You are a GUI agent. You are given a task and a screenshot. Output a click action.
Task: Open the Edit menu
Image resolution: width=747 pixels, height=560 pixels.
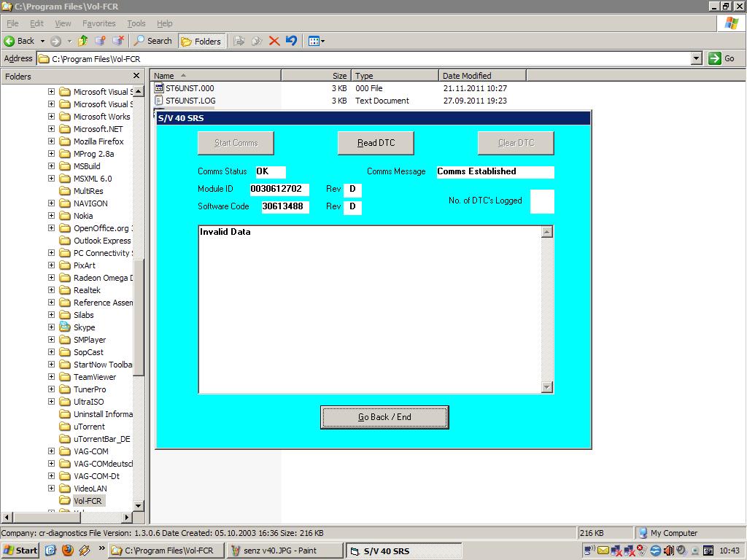(x=36, y=23)
